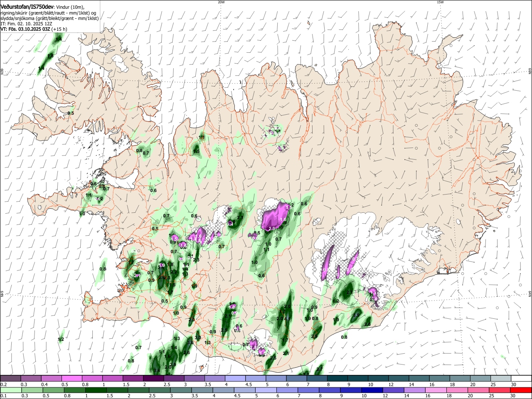532x399 pixels.
Task: Click the 3.0 rainfall value on the map
Action: click(198, 337)
